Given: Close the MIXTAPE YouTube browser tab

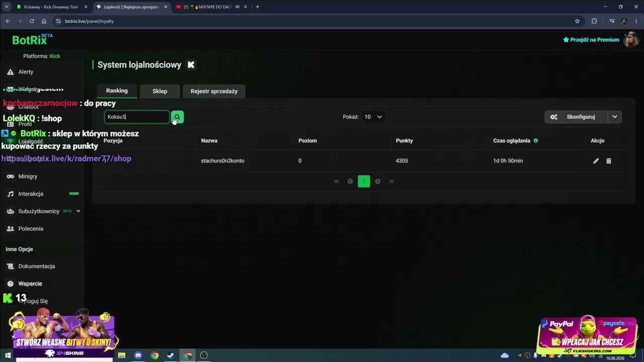Looking at the screenshot, I should [245, 7].
